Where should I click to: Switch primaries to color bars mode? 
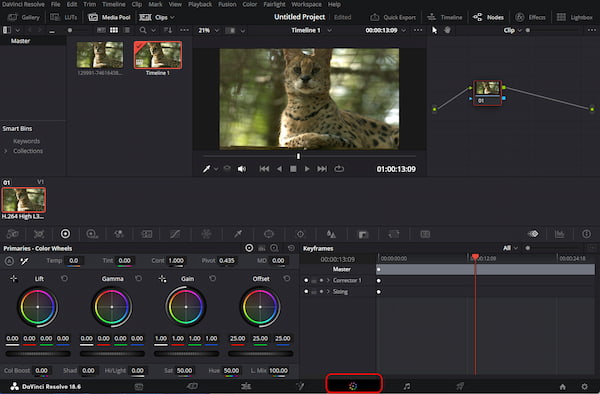click(x=262, y=248)
